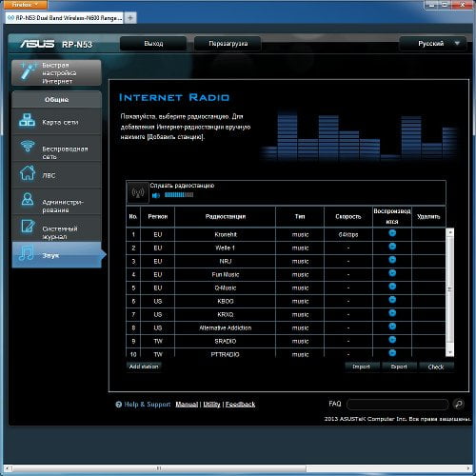Image resolution: width=476 pixels, height=476 pixels.
Task: Click the FAQ search magnifier icon
Action: pos(459,404)
